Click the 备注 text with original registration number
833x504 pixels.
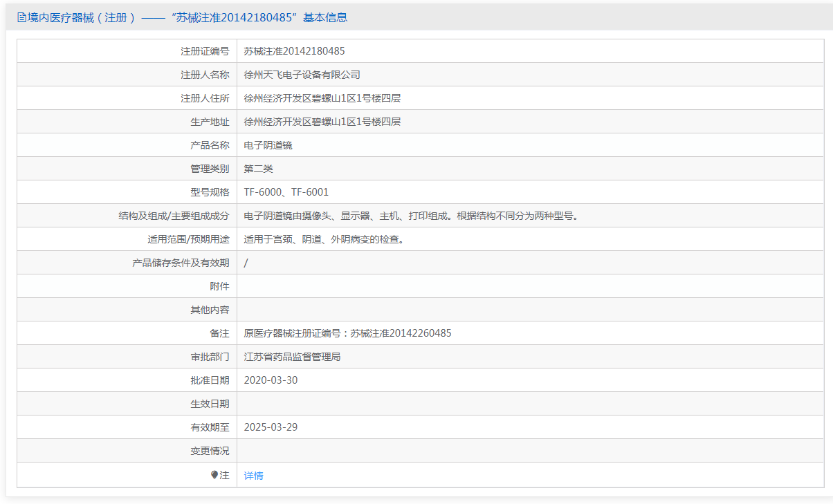(347, 333)
